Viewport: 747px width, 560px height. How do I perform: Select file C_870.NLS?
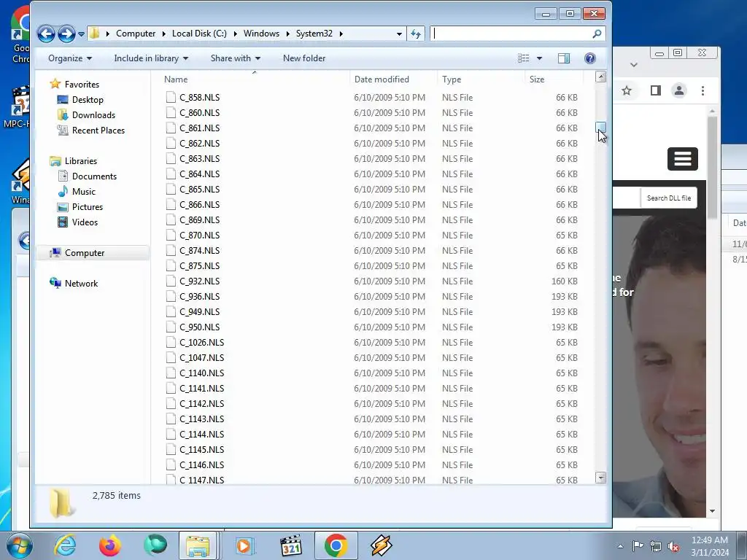[x=200, y=236]
